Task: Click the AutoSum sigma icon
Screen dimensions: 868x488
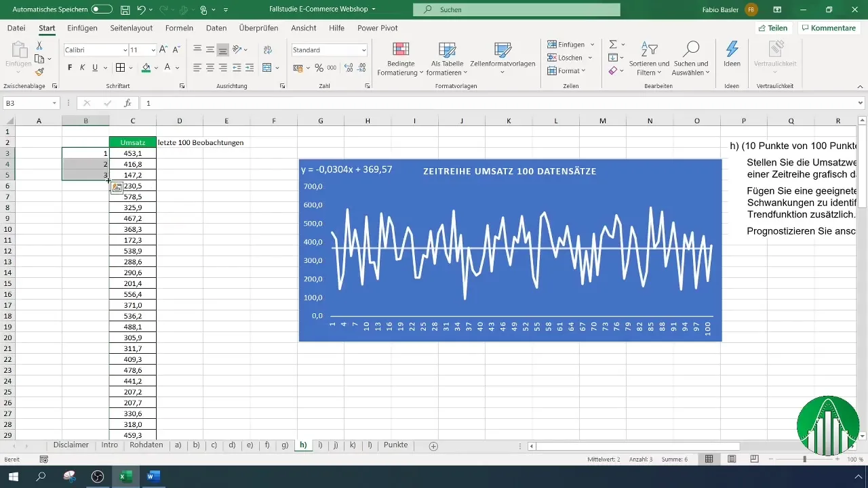Action: pyautogui.click(x=613, y=44)
